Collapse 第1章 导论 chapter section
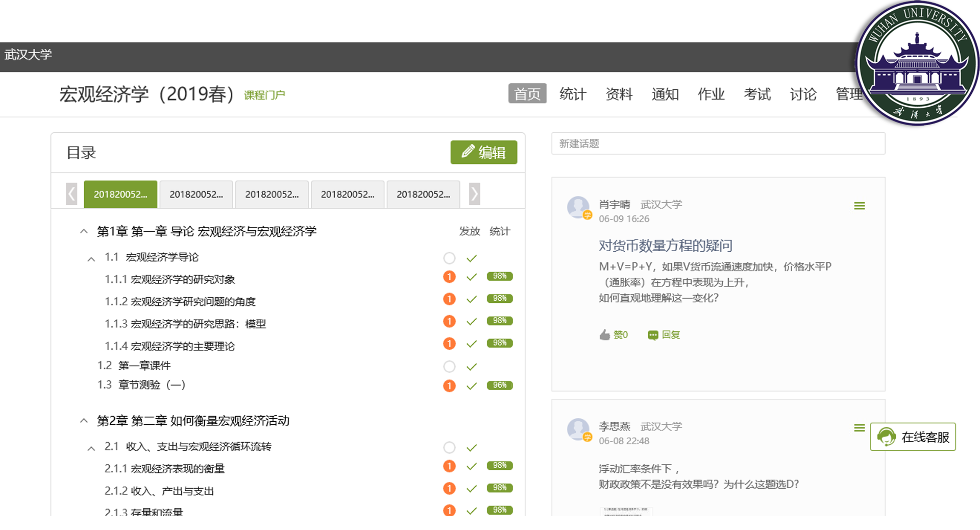The width and height of the screenshot is (980, 530). [84, 231]
